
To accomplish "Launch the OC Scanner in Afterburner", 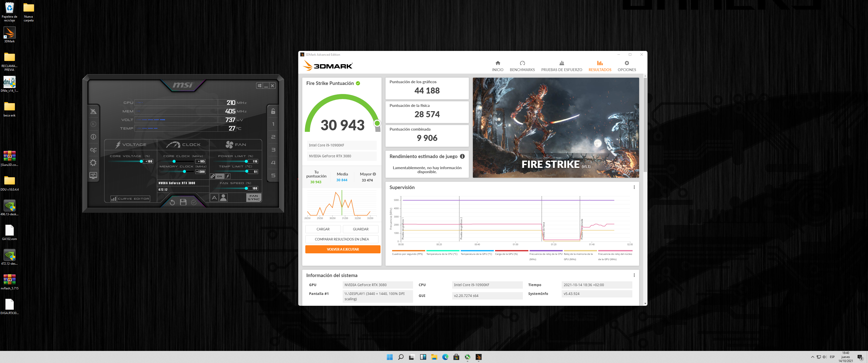I will coord(93,150).
